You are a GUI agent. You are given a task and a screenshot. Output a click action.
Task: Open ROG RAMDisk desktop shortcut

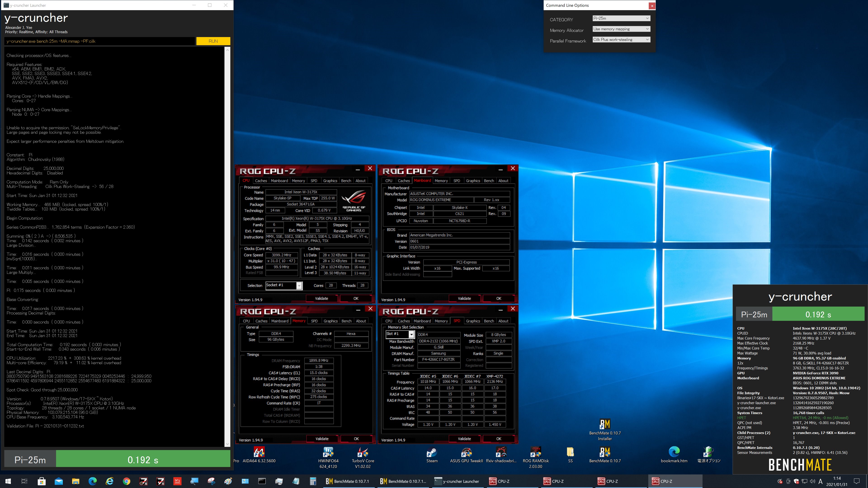pyautogui.click(x=535, y=457)
